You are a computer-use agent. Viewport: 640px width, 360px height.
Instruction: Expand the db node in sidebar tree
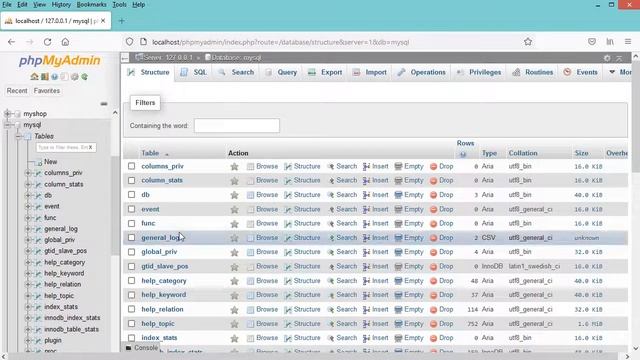coord(28,196)
